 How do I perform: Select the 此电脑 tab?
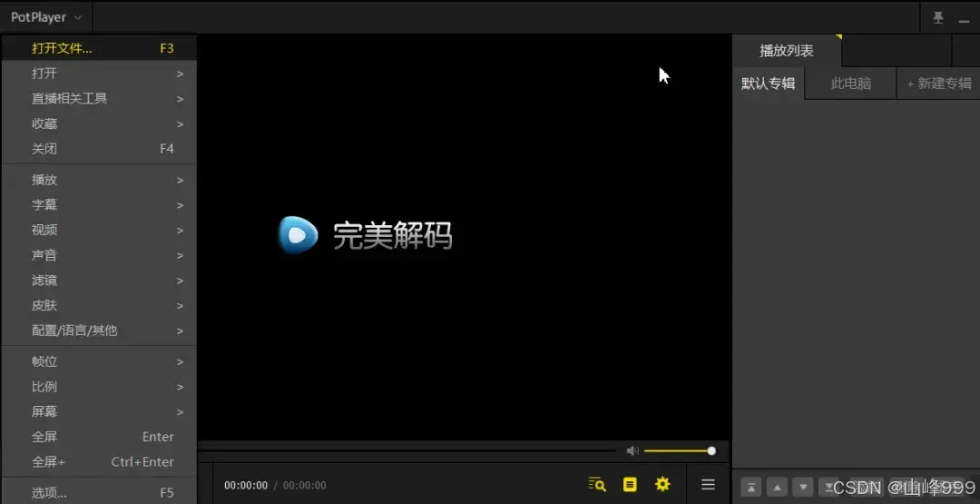coord(850,84)
